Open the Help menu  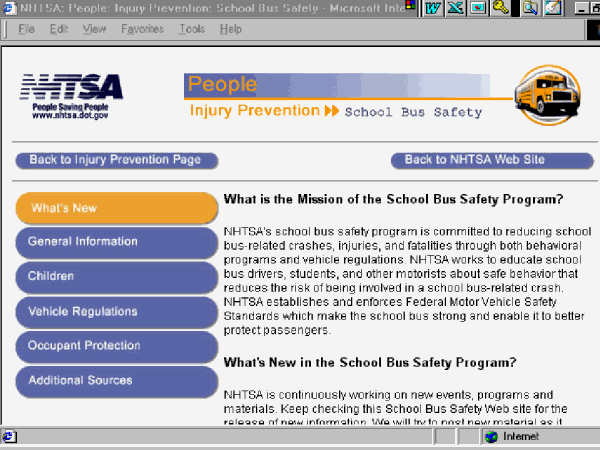click(x=231, y=30)
